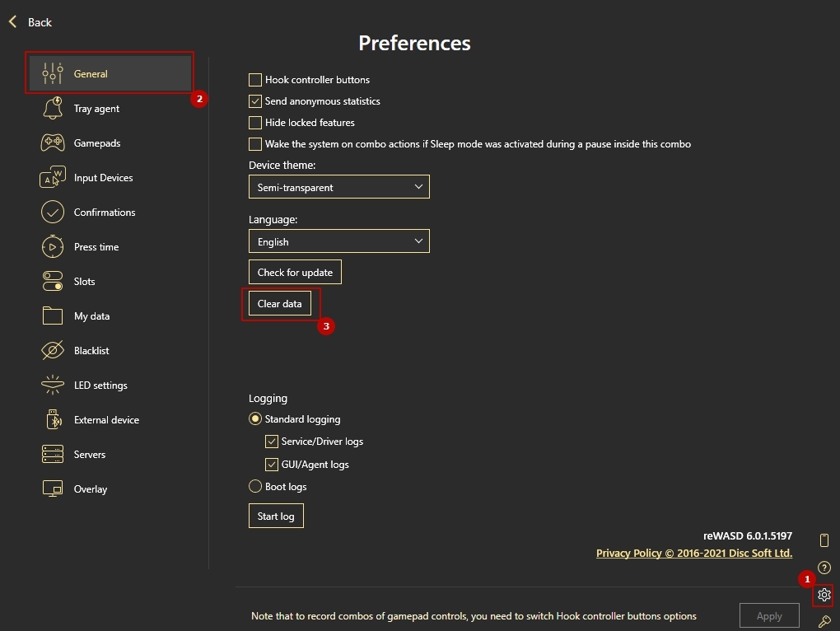Click the Gamepads controller icon
This screenshot has height=631, width=840.
(x=53, y=143)
